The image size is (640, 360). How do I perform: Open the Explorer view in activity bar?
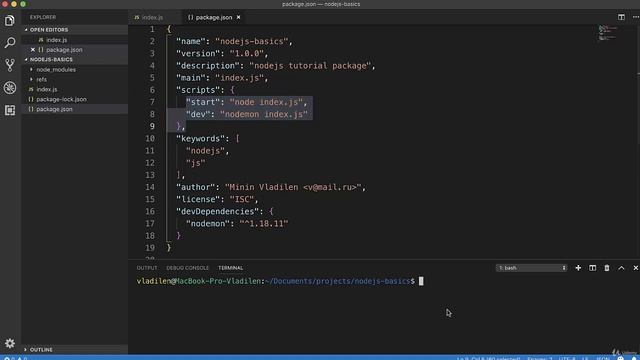click(10, 20)
